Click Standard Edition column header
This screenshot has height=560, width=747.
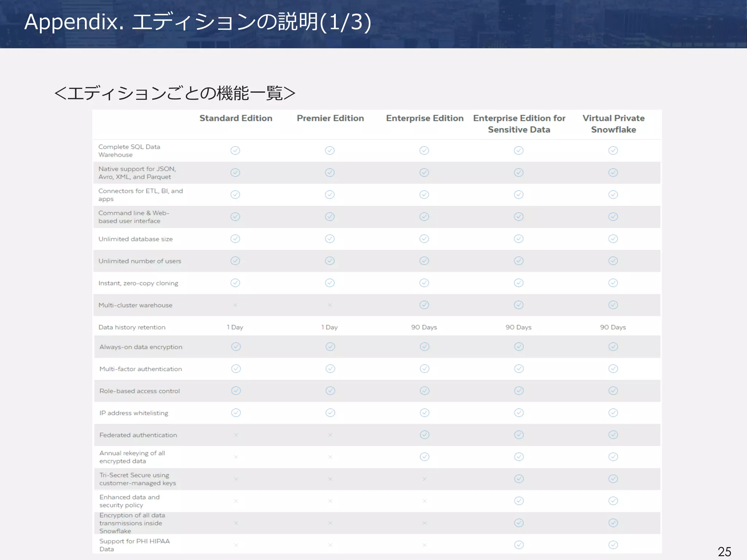[x=236, y=118]
